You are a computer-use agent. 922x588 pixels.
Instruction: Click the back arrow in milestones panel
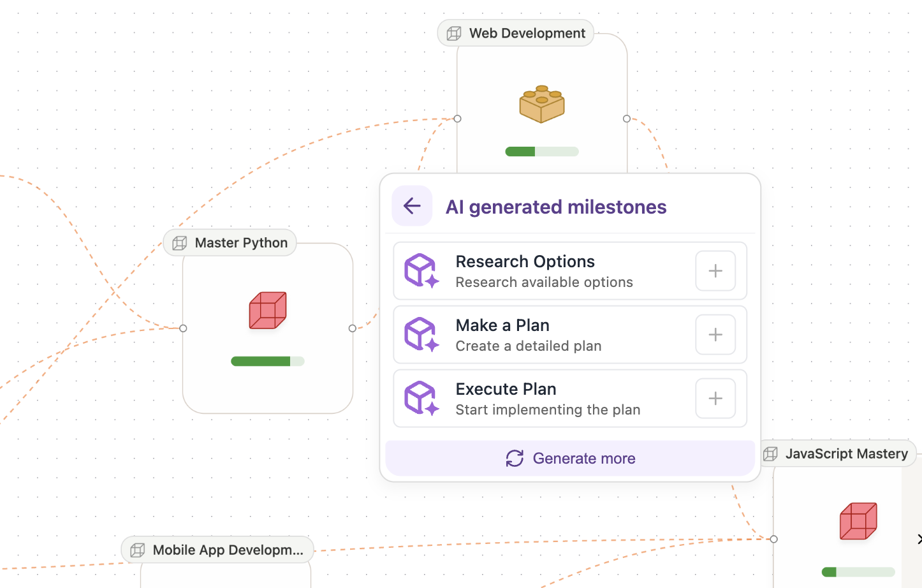[x=412, y=206]
